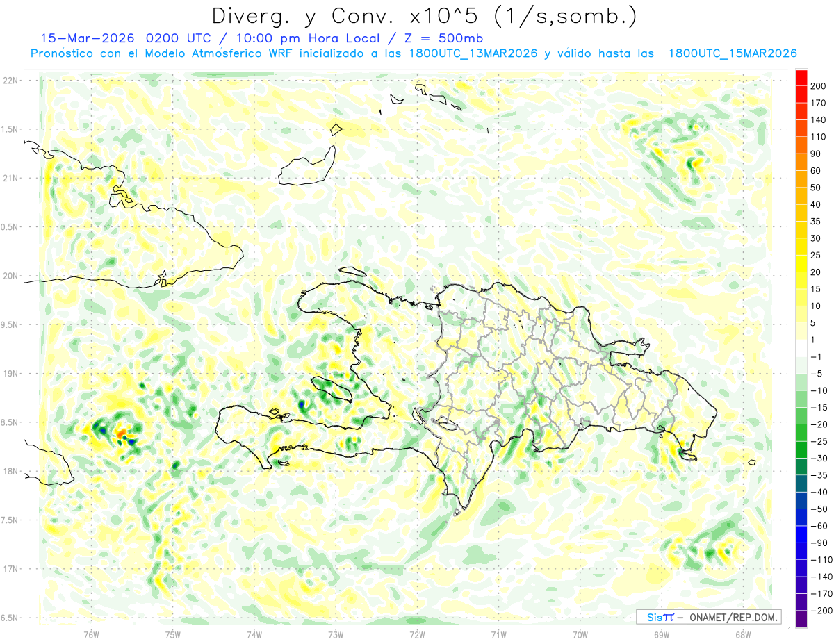This screenshot has height=644, width=834.
Task: Pick the dark red band above the 200 label
Action: [x=802, y=77]
